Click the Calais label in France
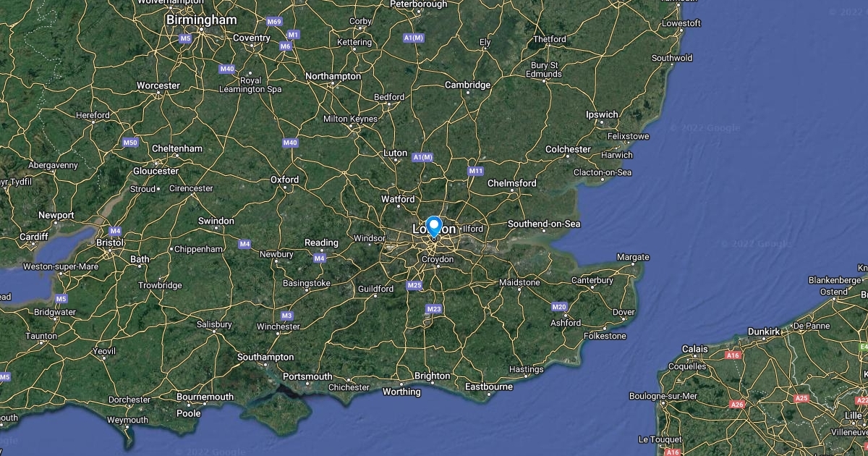 695,349
